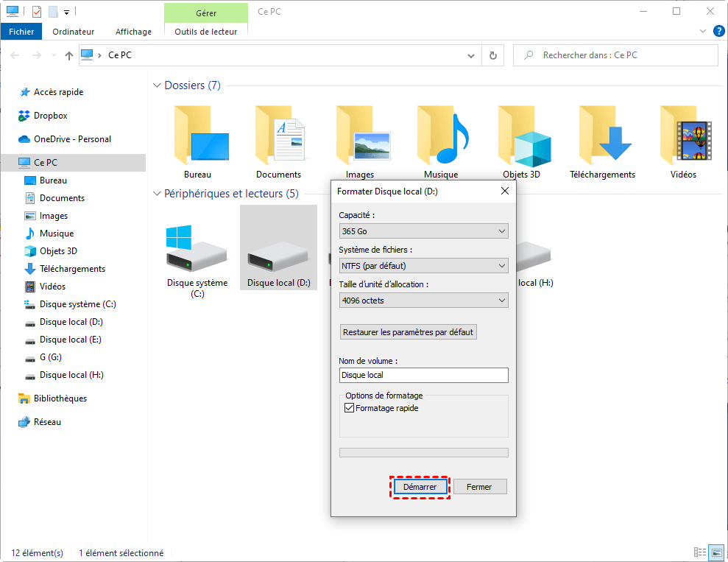The image size is (728, 562).
Task: Go up one folder level arrow
Action: pyautogui.click(x=69, y=55)
